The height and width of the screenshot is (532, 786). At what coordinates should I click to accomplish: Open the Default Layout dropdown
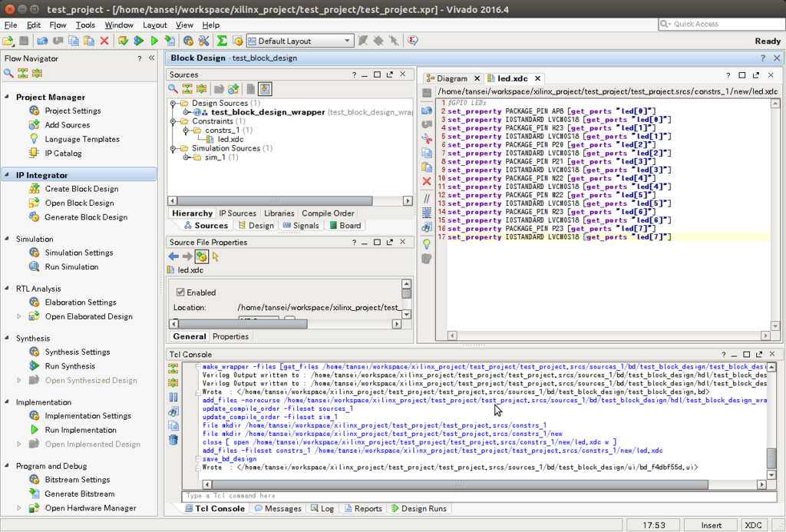coord(300,41)
